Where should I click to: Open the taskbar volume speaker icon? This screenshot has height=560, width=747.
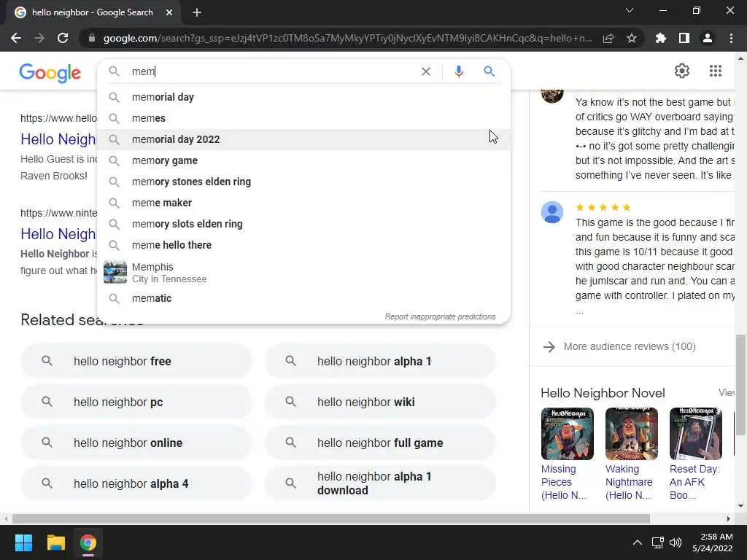click(675, 542)
